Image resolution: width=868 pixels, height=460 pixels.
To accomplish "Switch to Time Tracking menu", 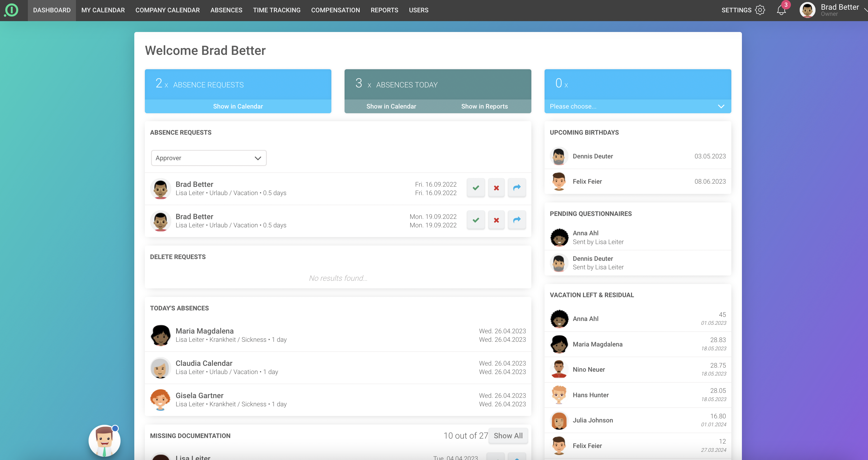I will [276, 10].
